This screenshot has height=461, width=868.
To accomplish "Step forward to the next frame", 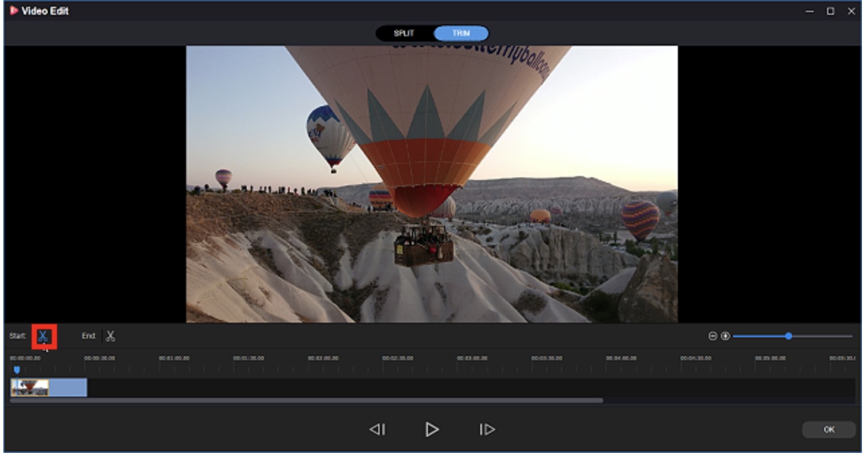I will pyautogui.click(x=487, y=429).
